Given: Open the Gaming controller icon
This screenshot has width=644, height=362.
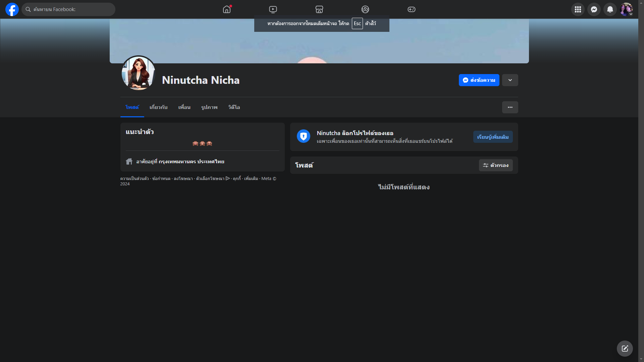Looking at the screenshot, I should (412, 9).
